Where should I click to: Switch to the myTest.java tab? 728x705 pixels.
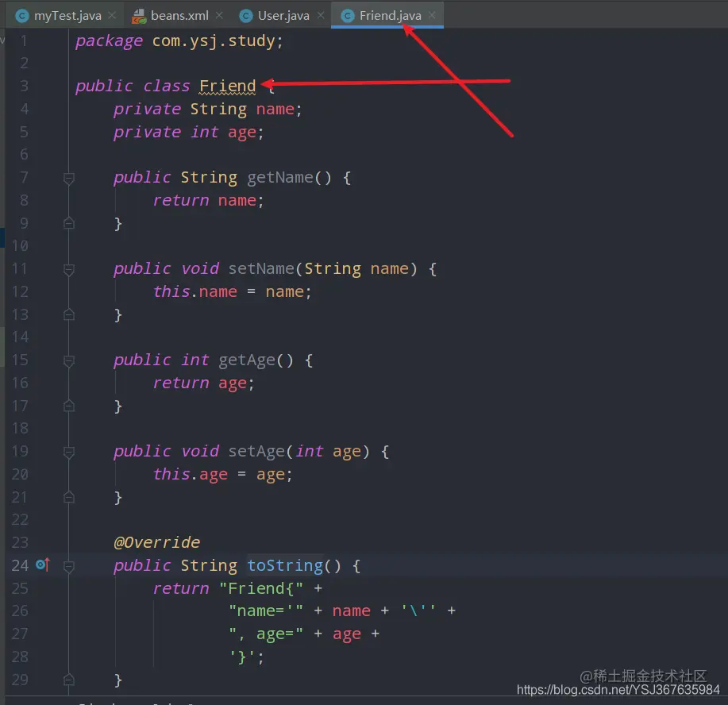click(67, 16)
